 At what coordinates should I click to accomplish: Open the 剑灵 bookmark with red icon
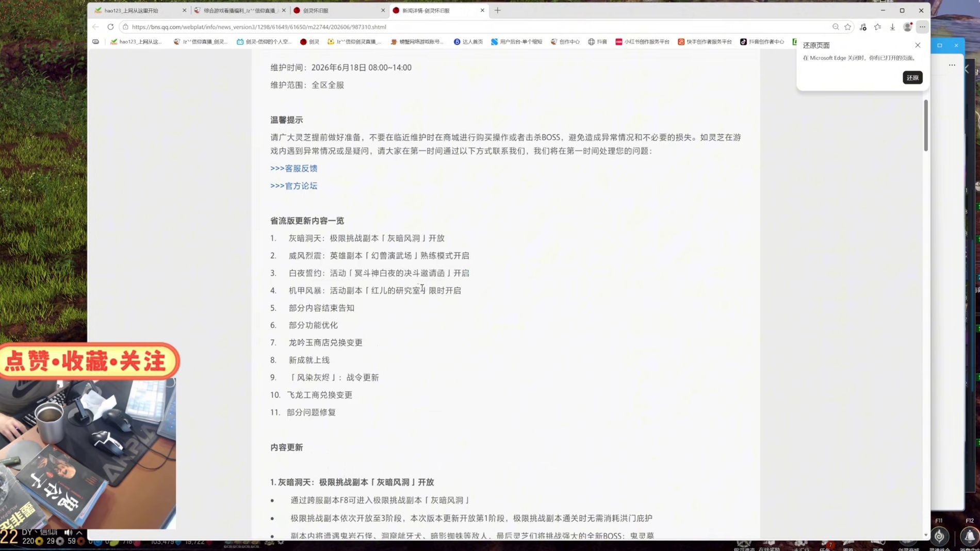coord(310,42)
